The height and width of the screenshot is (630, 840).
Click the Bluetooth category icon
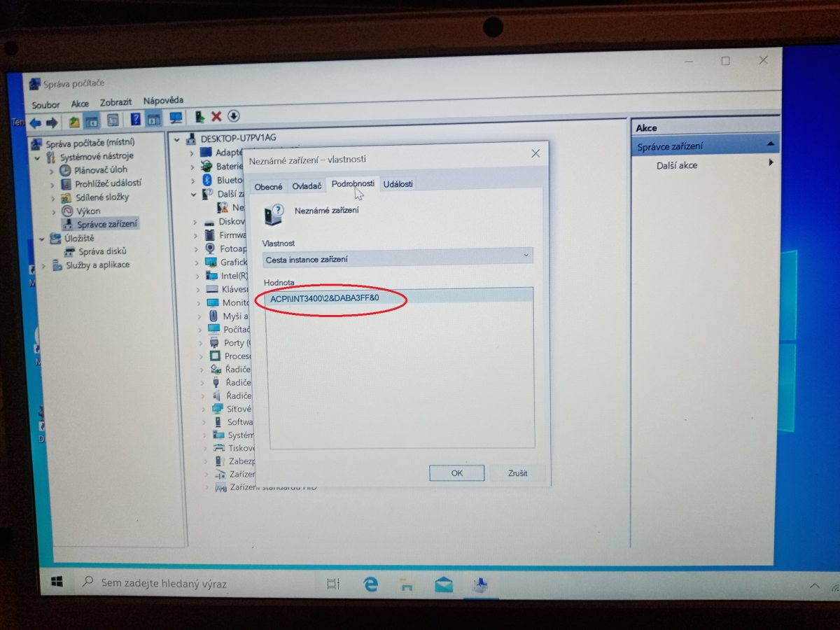206,180
